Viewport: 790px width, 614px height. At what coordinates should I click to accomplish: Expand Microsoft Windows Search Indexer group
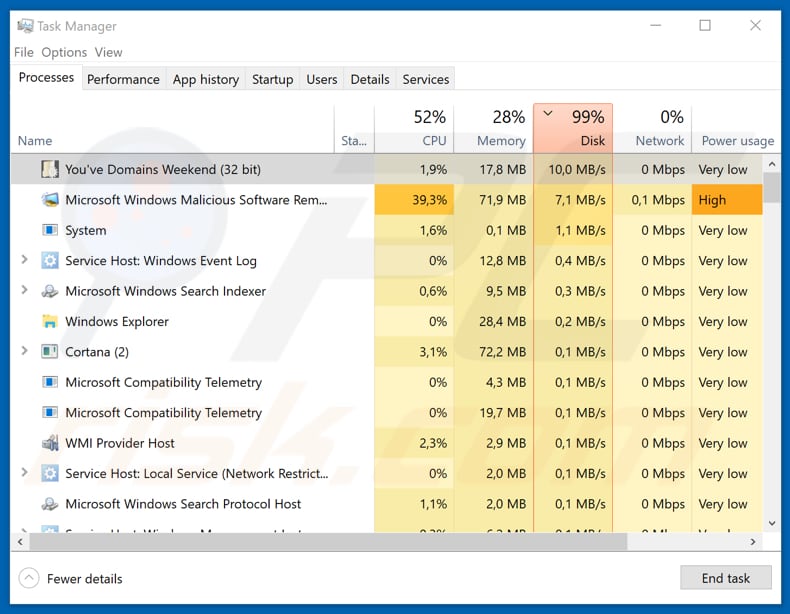[x=24, y=290]
